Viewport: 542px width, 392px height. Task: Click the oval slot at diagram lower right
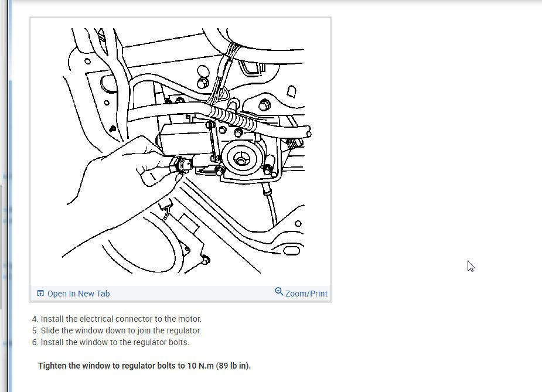click(x=291, y=251)
